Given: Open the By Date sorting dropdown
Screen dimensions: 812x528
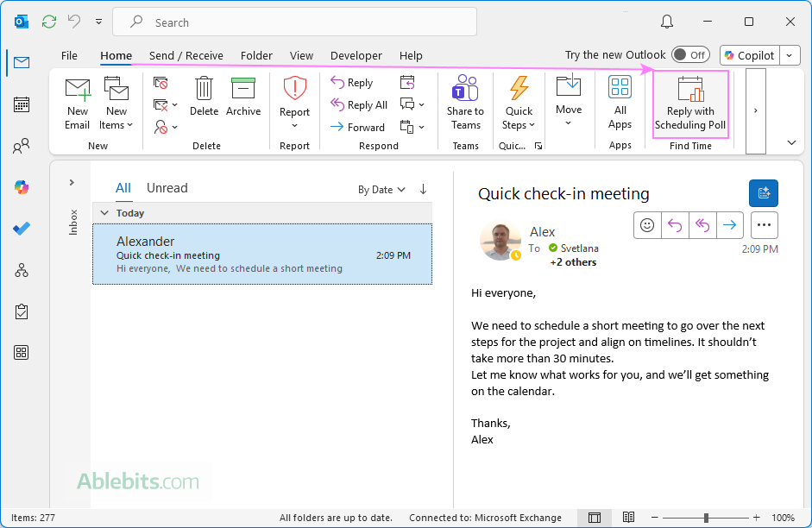Looking at the screenshot, I should click(x=381, y=188).
